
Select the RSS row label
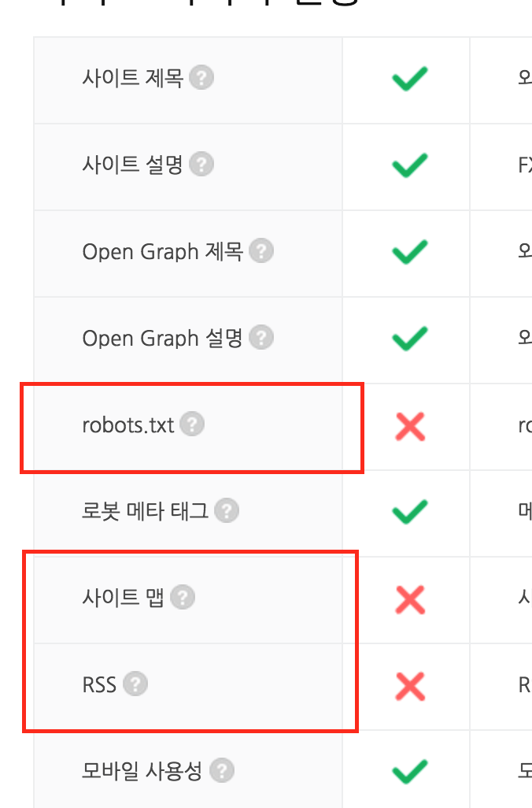pos(99,685)
